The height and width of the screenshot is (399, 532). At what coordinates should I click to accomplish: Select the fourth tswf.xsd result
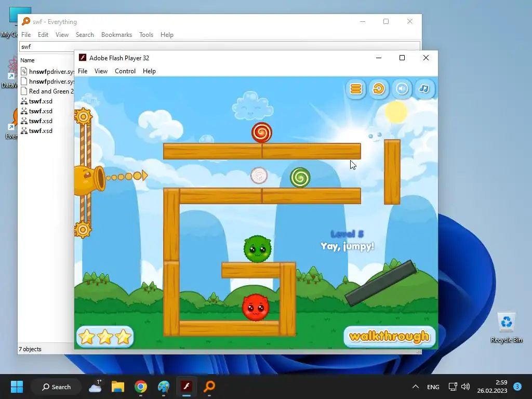(37, 130)
